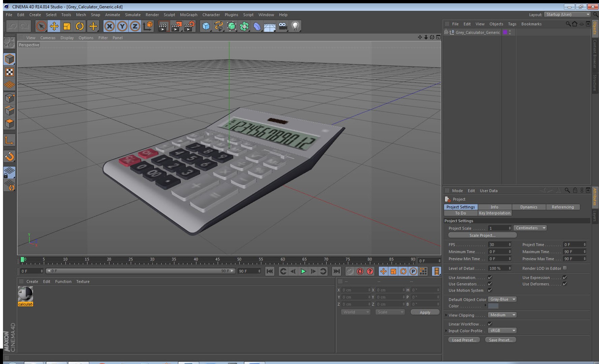
Task: Click Render to Picture Viewer icon
Action: click(x=176, y=26)
